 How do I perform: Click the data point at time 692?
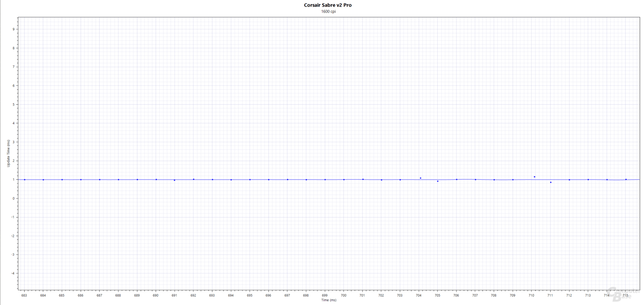click(193, 179)
